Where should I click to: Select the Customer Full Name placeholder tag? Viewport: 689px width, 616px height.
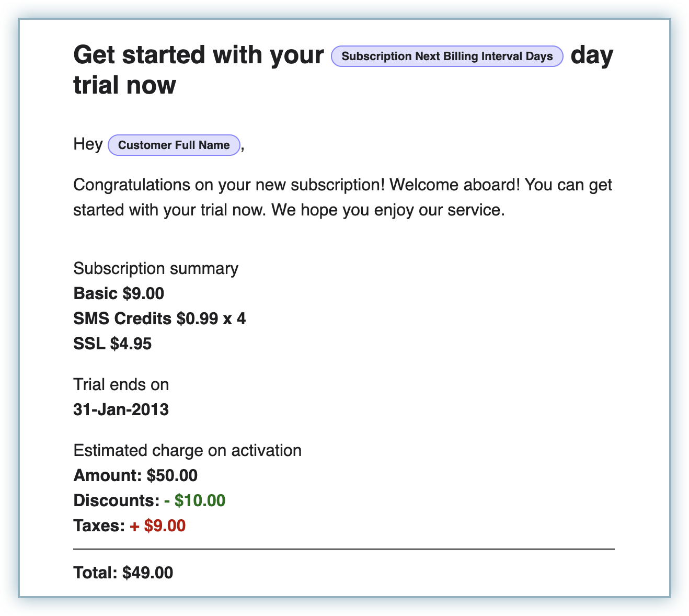(174, 145)
